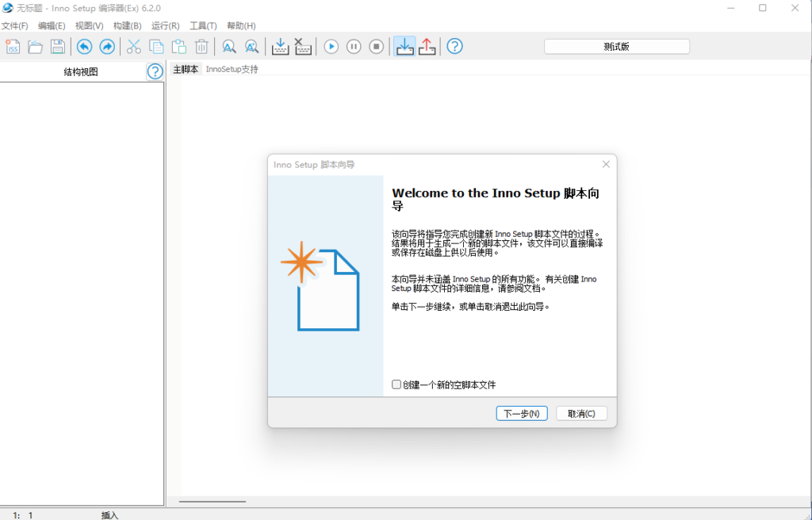This screenshot has width=812, height=520.
Task: Select the Cut scissors icon
Action: point(132,46)
